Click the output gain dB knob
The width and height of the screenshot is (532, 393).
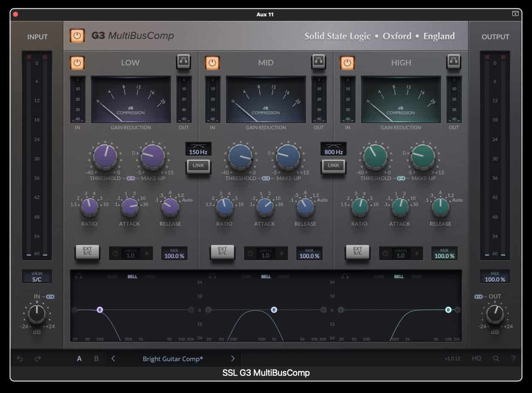495,314
